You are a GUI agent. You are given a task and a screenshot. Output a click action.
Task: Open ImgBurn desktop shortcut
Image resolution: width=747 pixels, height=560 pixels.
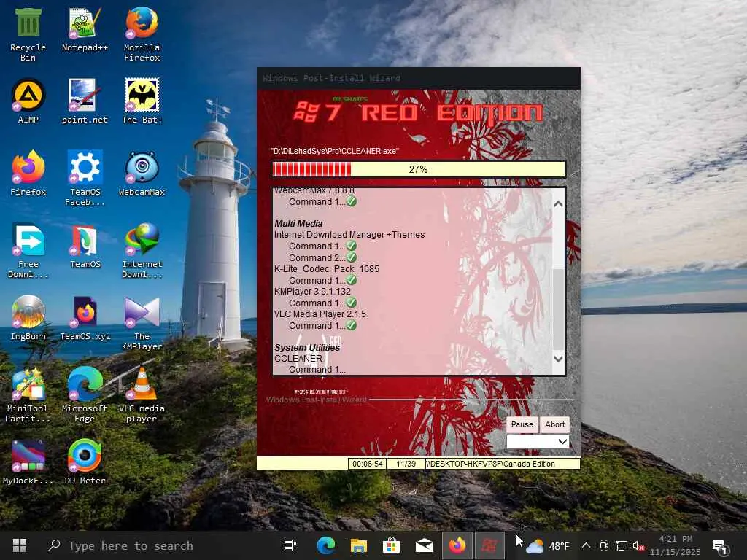pos(28,318)
